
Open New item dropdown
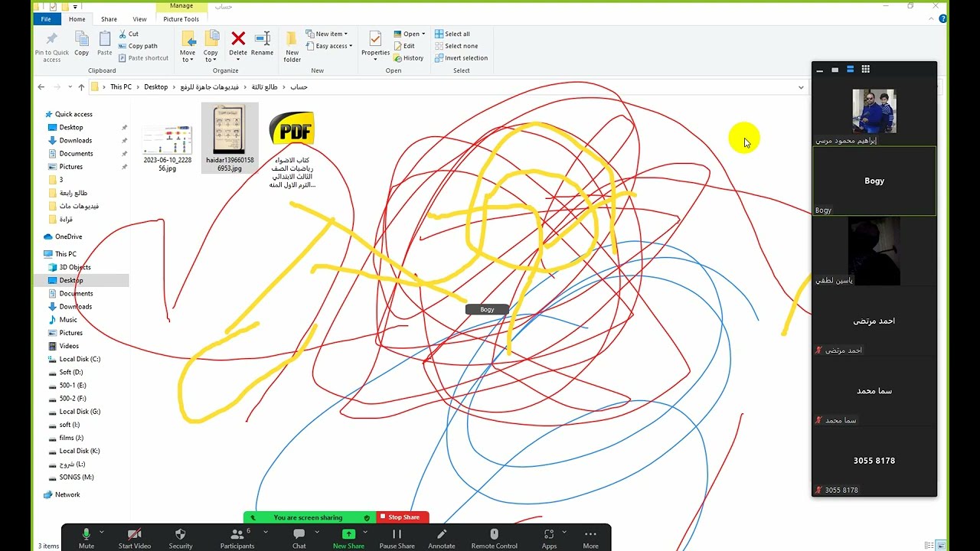click(x=327, y=34)
